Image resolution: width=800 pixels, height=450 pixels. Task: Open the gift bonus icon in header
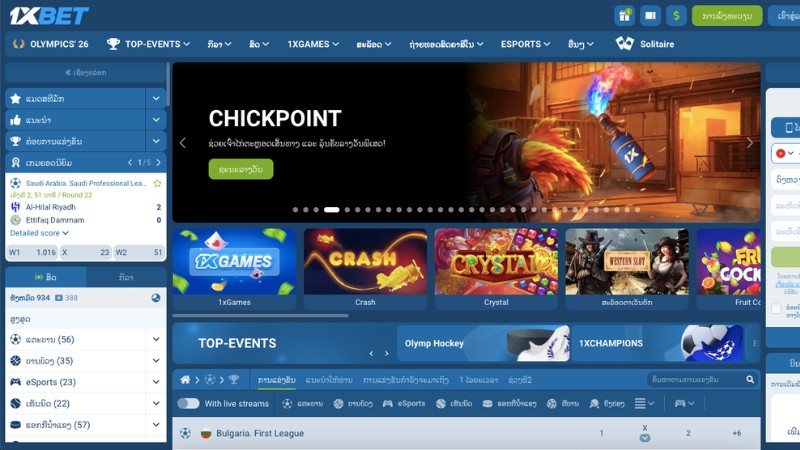coord(624,16)
